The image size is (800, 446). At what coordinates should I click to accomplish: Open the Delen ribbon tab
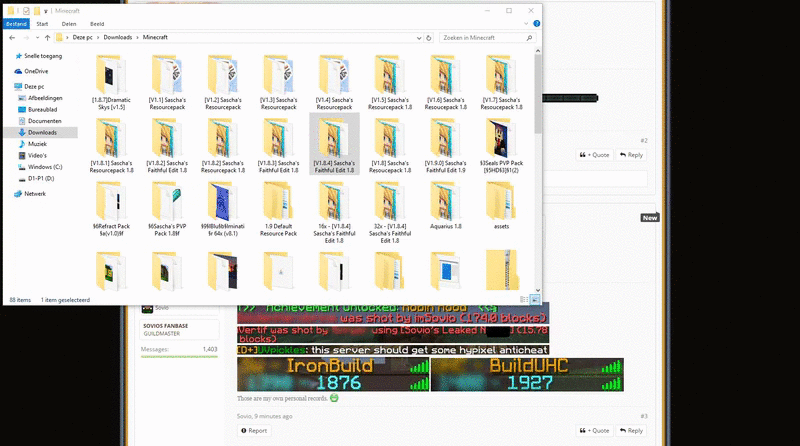(x=69, y=24)
